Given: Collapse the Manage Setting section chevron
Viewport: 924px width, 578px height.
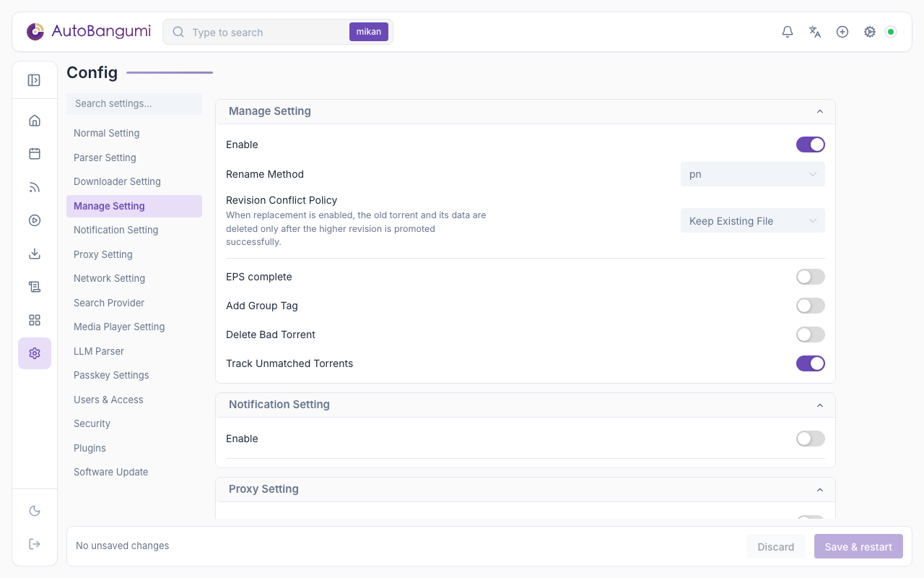Looking at the screenshot, I should tap(820, 111).
